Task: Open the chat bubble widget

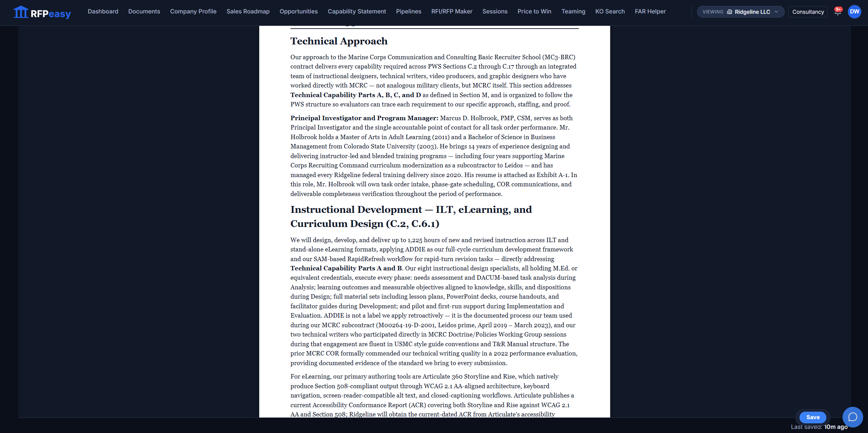Action: [853, 417]
